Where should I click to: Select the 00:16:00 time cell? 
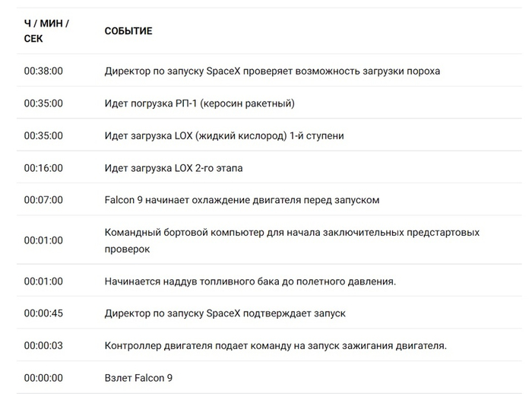click(x=43, y=168)
